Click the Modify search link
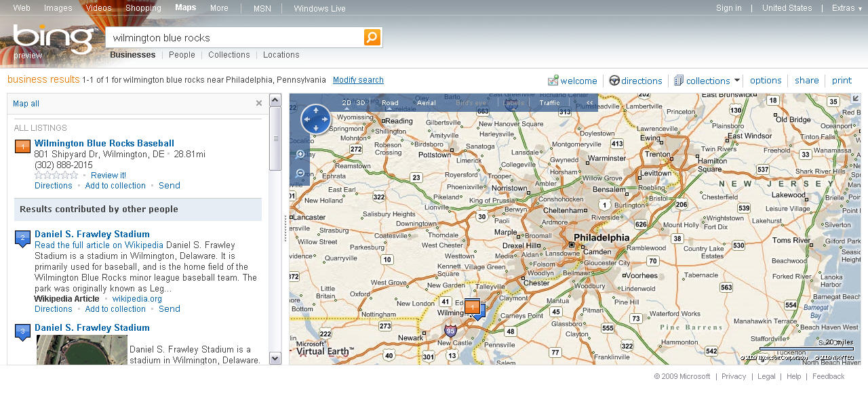The height and width of the screenshot is (404, 868). [x=358, y=80]
